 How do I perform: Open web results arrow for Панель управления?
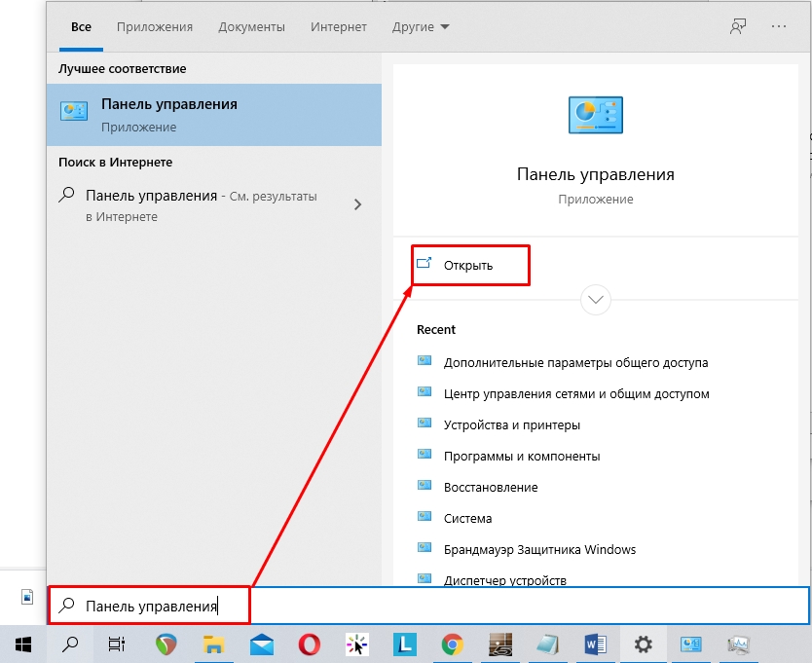tap(357, 204)
